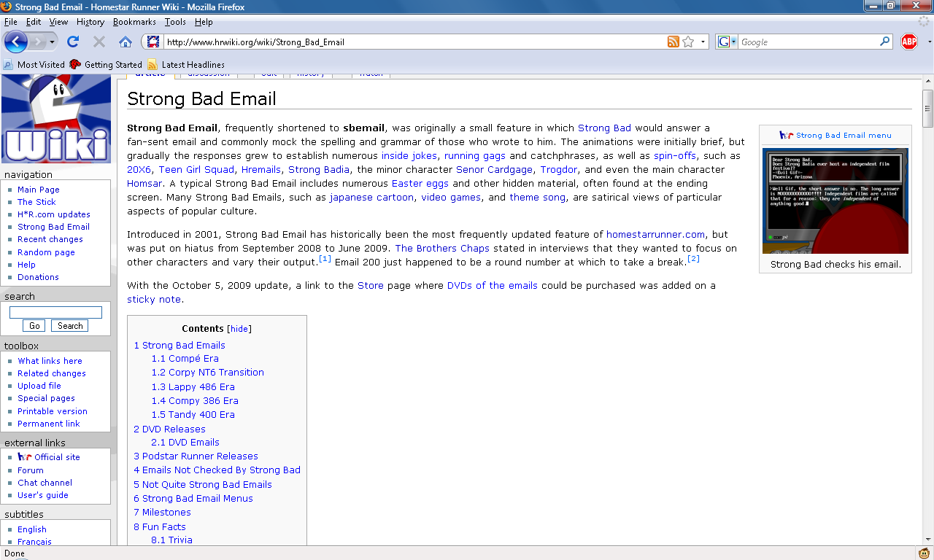Select English subtitles link
Screen dimensions: 934x560
32,529
